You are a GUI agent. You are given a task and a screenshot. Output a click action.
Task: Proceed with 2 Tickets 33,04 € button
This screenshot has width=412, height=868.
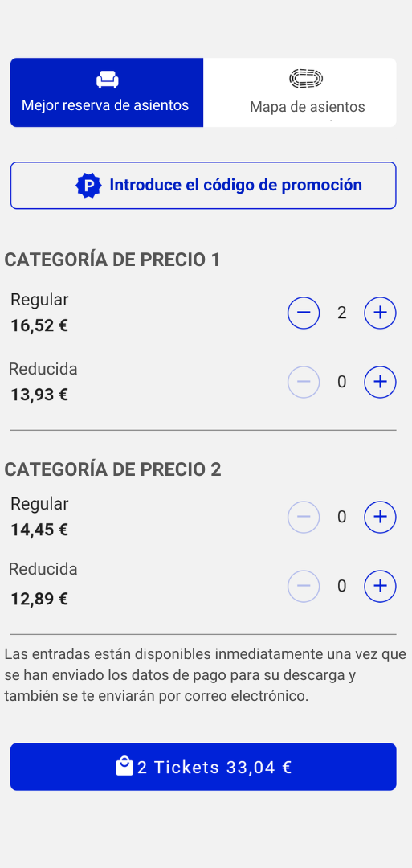click(203, 767)
